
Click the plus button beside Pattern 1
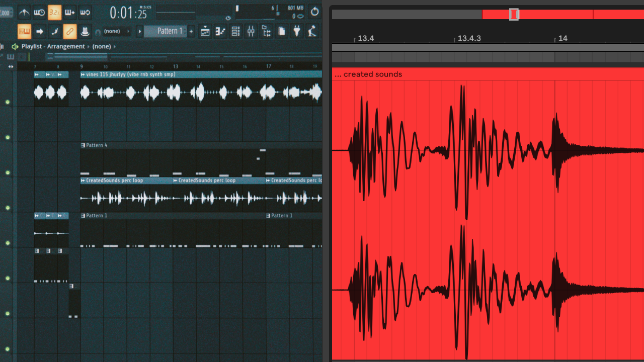pos(191,31)
